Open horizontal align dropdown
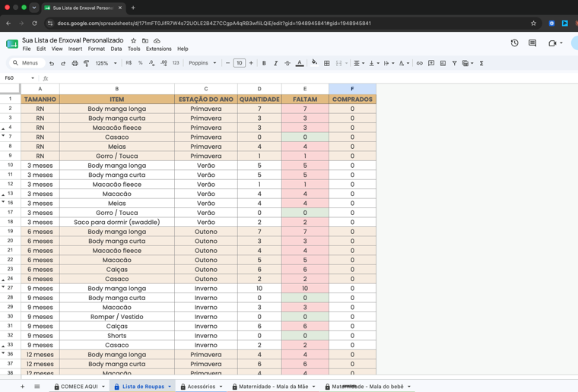This screenshot has height=392, width=578. [x=359, y=63]
